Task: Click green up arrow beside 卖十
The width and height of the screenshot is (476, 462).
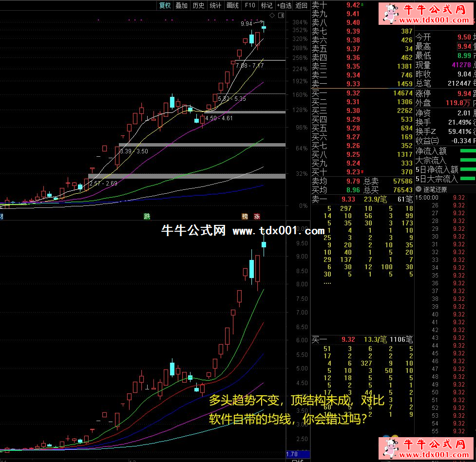Action: pos(362,5)
